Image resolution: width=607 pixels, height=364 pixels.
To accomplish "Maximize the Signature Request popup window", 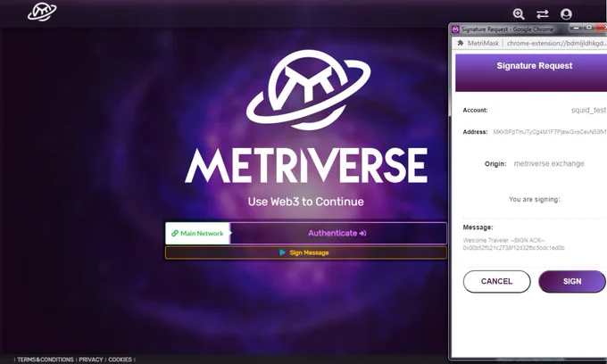I will [x=588, y=28].
